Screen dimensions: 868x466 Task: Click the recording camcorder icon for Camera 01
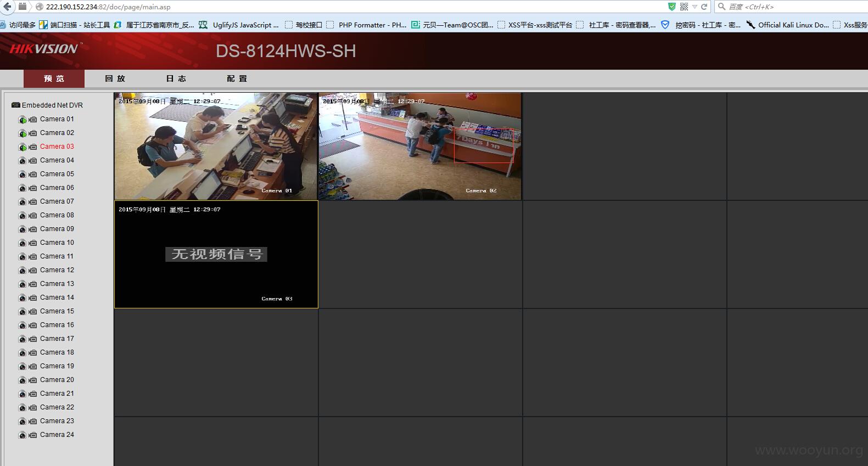click(x=33, y=119)
